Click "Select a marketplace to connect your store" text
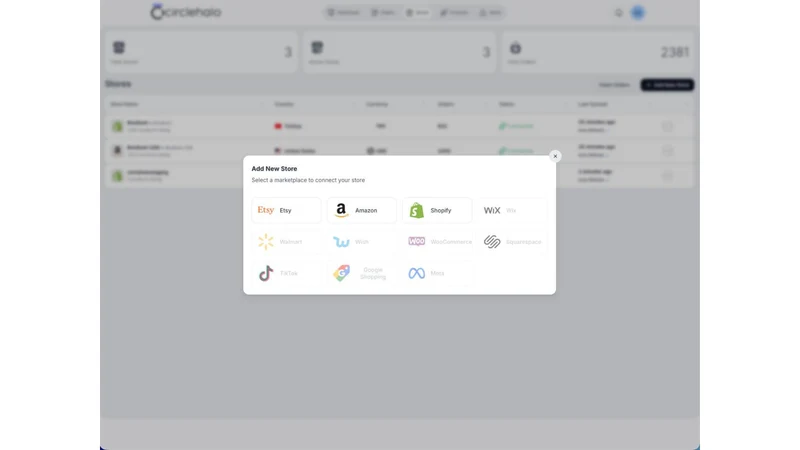Image resolution: width=800 pixels, height=450 pixels. coord(308,180)
